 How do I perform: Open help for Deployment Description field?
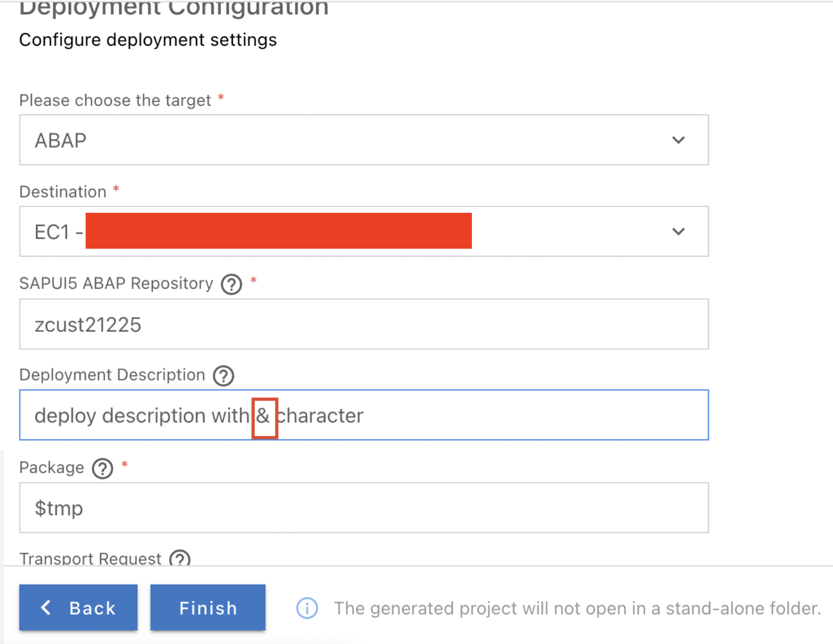coord(223,376)
